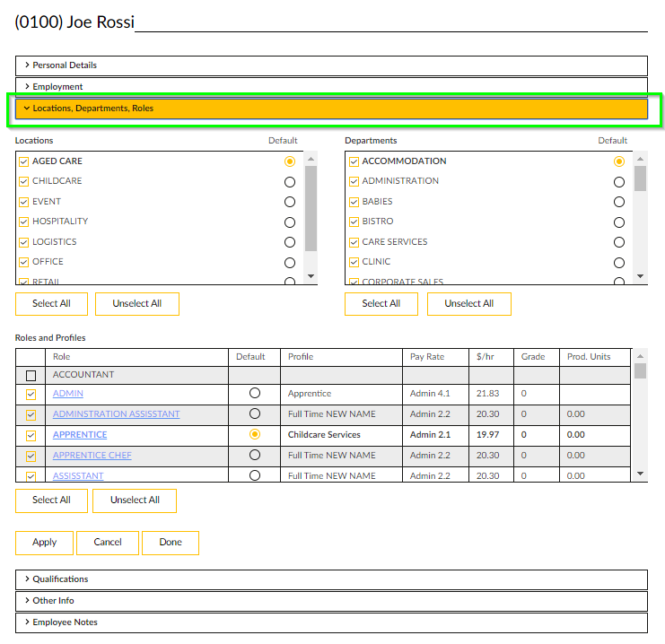Check the ACCOUNTANT role checkbox
The width and height of the screenshot is (665, 644).
coord(31,375)
